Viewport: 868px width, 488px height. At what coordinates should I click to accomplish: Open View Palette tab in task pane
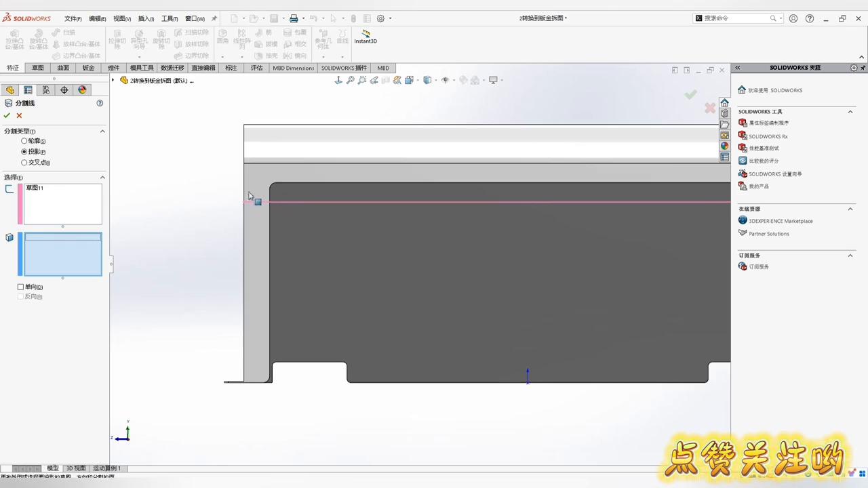coord(724,136)
